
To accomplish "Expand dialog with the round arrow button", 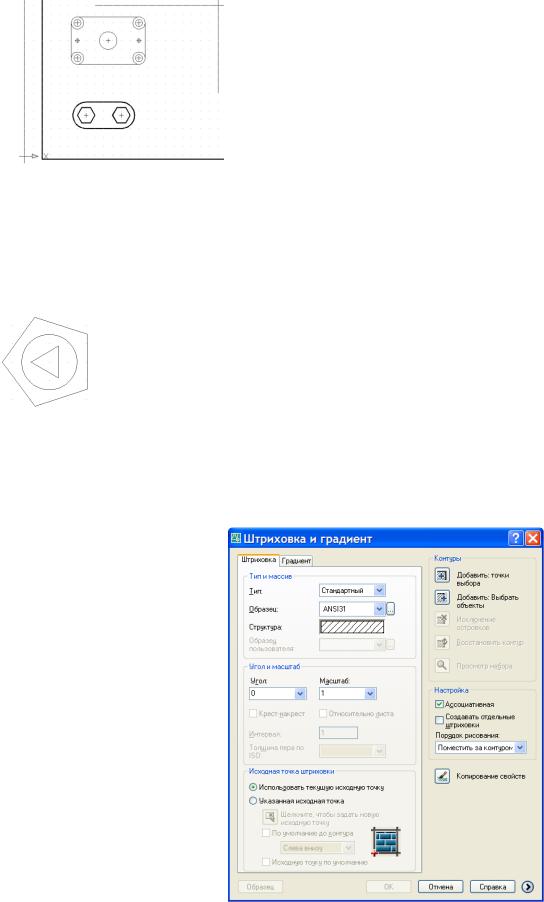I will click(x=527, y=886).
